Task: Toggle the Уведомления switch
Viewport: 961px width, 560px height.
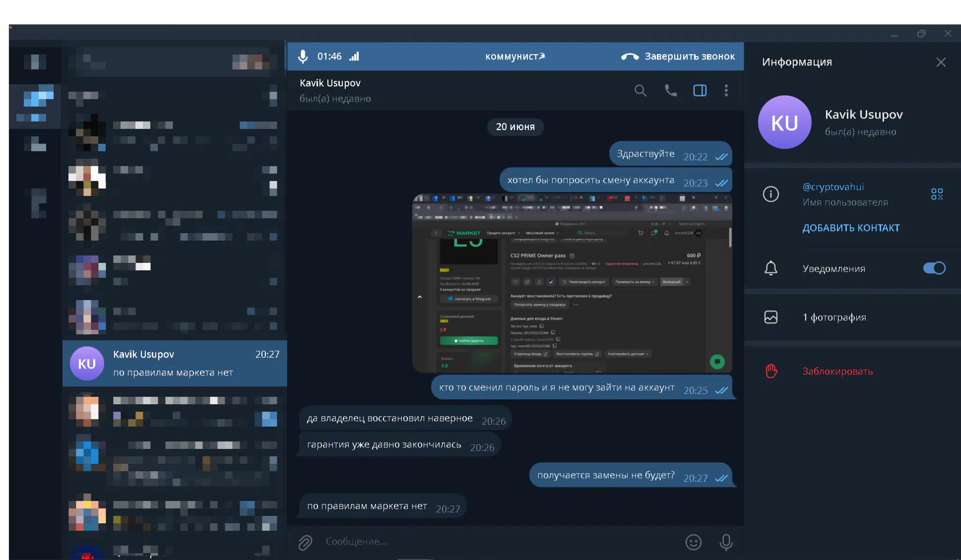Action: coord(934,268)
